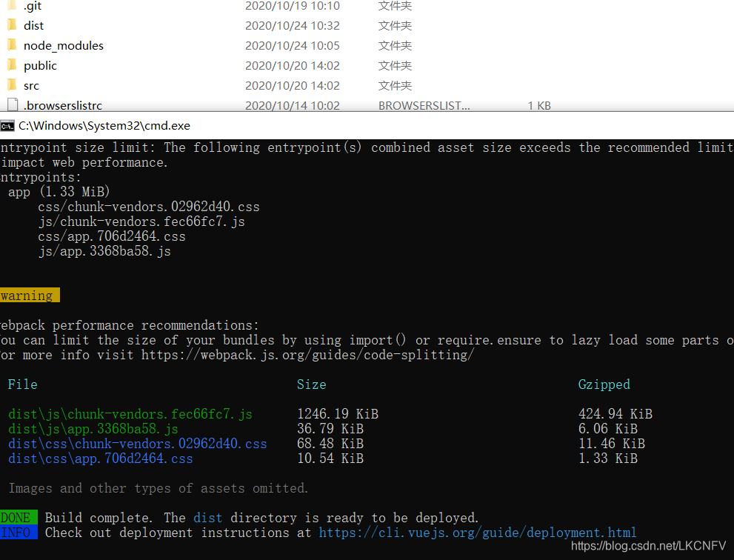Click the node_modules folder icon
The height and width of the screenshot is (560, 734).
click(12, 45)
